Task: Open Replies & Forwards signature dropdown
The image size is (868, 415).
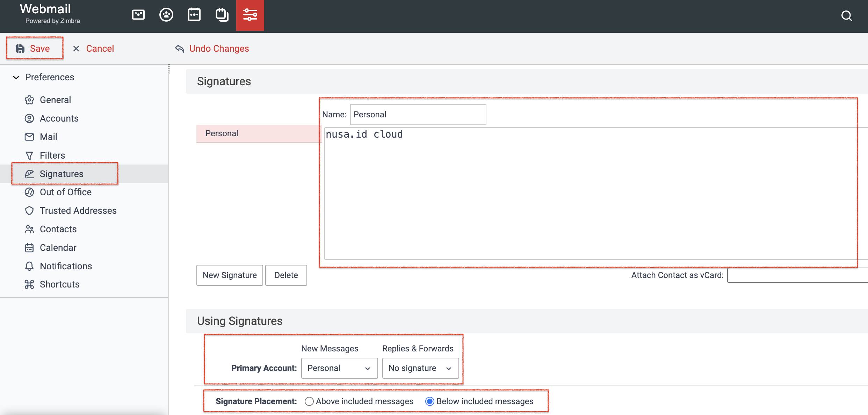Action: click(x=421, y=368)
